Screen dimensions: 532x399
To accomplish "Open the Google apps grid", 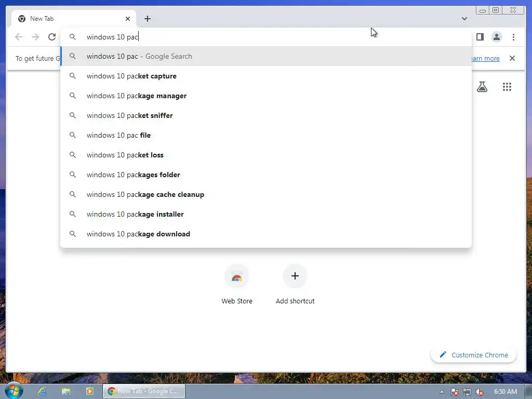I will pos(507,87).
